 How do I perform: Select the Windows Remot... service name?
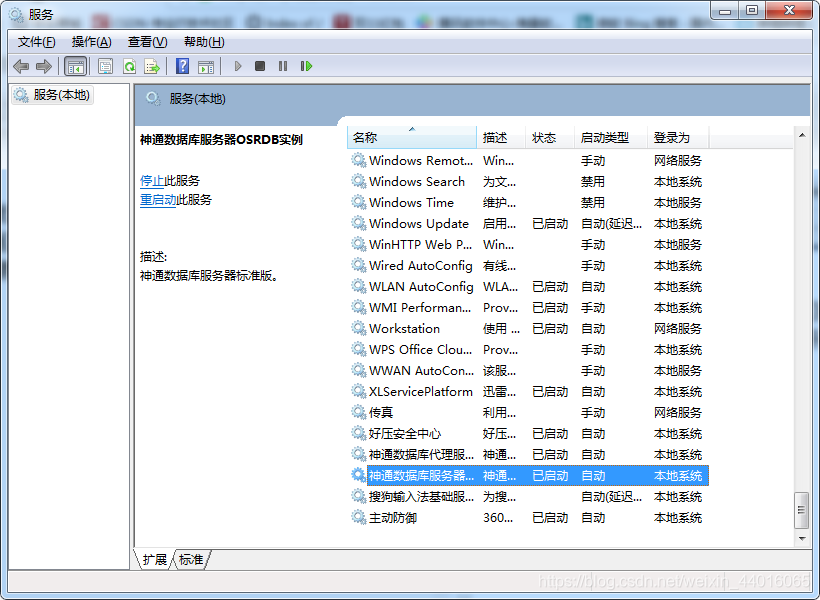(x=420, y=161)
